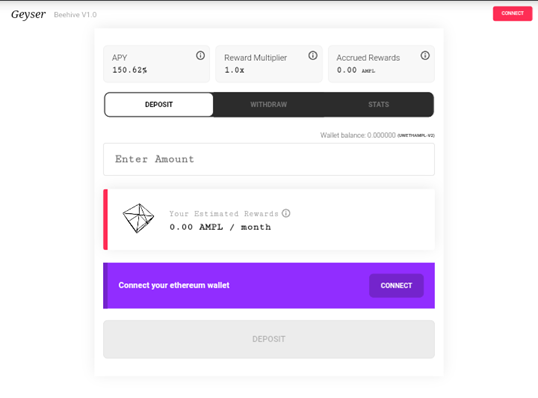
Task: Click the Accrued Rewards 0.00 AMPL card
Action: point(381,64)
